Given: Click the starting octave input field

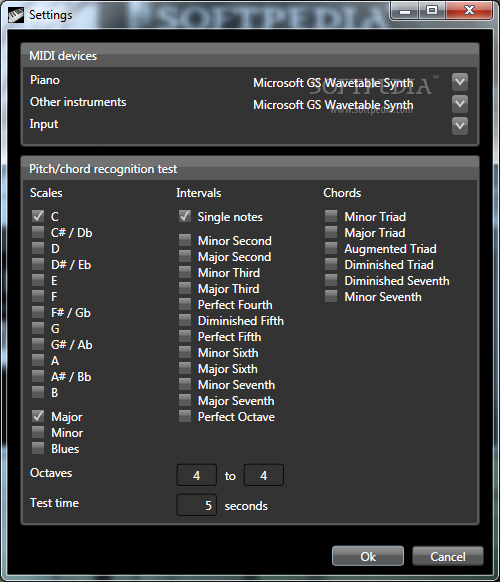Looking at the screenshot, I should click(197, 475).
